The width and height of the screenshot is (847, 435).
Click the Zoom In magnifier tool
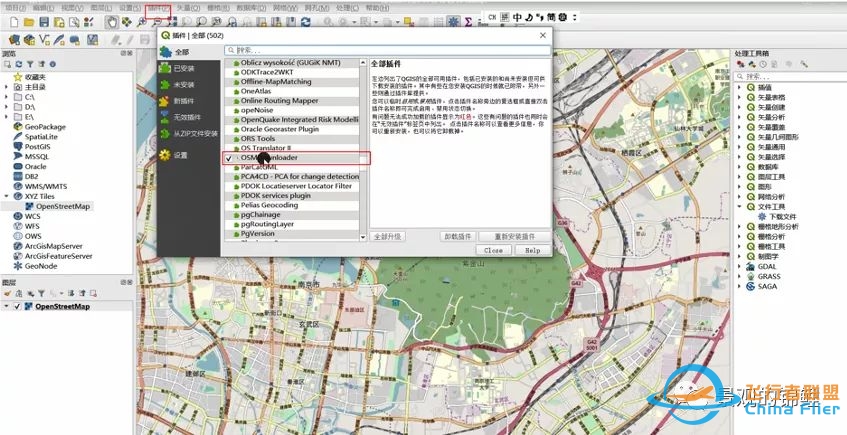click(x=142, y=22)
